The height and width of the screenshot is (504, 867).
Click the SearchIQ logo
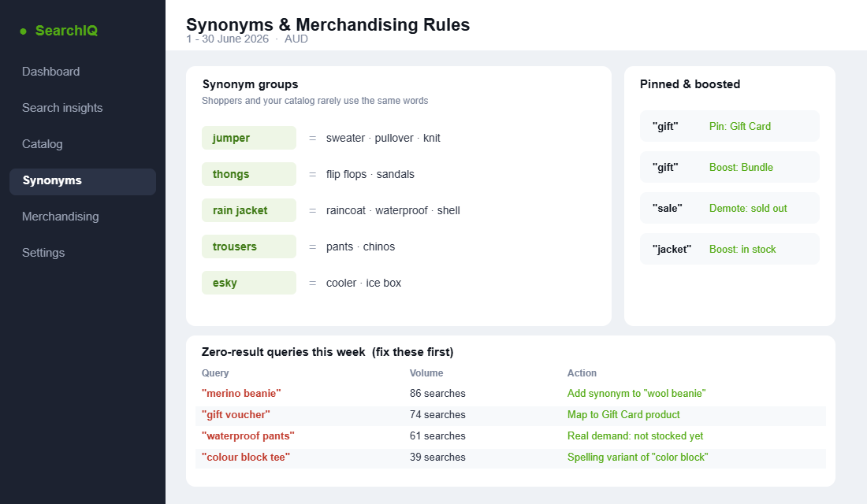59,31
